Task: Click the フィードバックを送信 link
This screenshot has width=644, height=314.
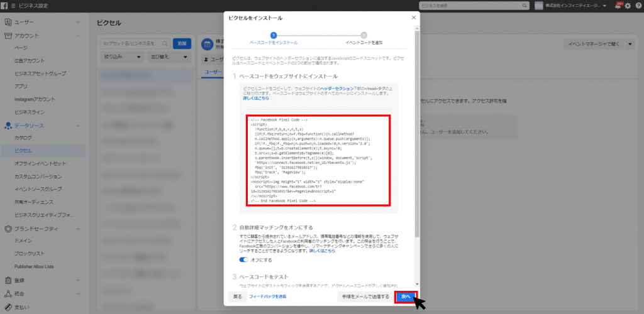Action: point(267,296)
